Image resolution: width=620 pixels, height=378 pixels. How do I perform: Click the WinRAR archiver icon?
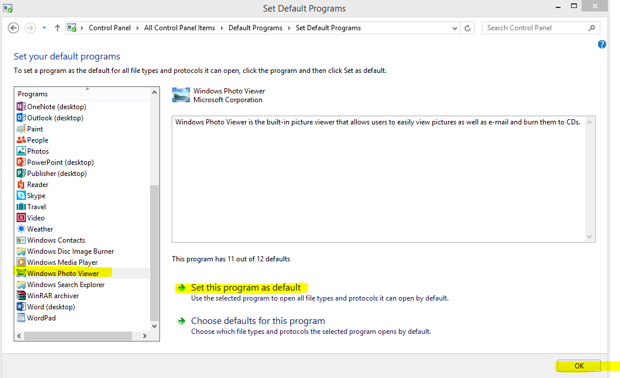21,296
